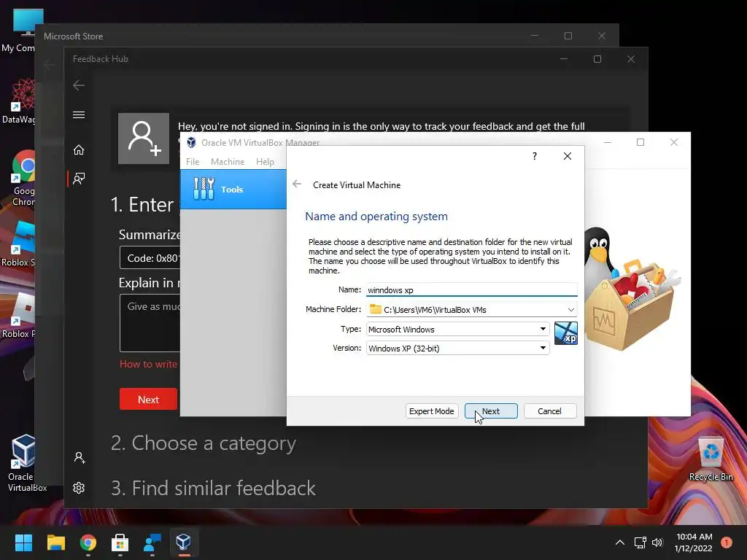The image size is (747, 560).
Task: Click the Expert Mode button
Action: pyautogui.click(x=432, y=411)
